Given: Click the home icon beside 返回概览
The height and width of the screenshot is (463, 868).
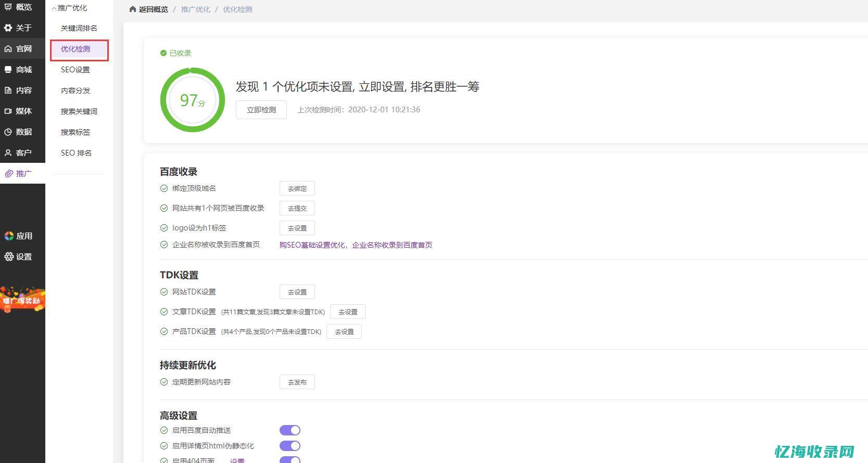Looking at the screenshot, I should pyautogui.click(x=133, y=9).
